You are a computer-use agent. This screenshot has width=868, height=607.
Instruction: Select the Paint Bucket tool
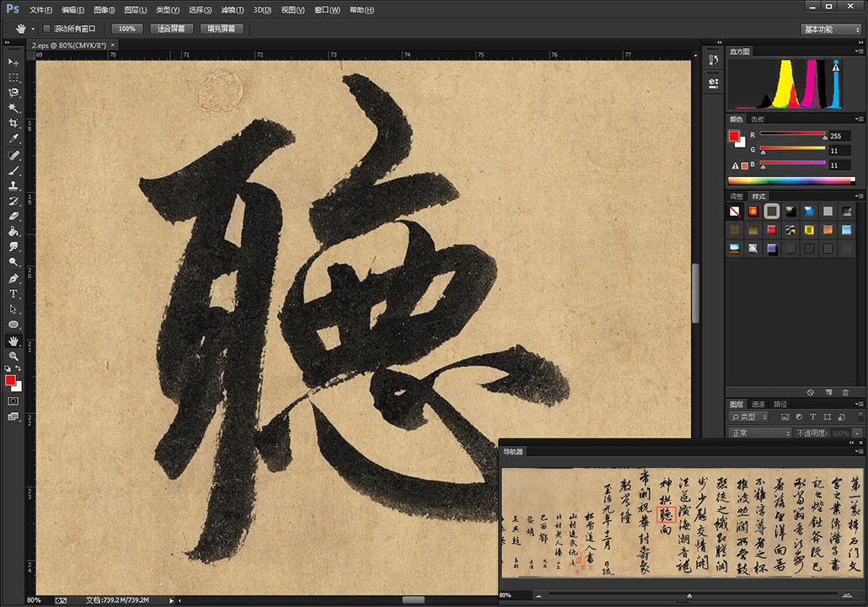pos(13,232)
